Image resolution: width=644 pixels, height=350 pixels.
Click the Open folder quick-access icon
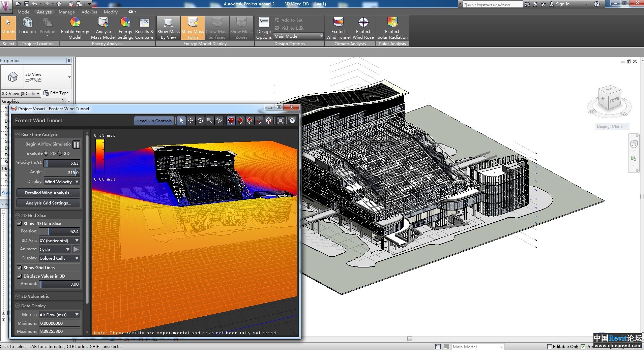click(x=18, y=4)
